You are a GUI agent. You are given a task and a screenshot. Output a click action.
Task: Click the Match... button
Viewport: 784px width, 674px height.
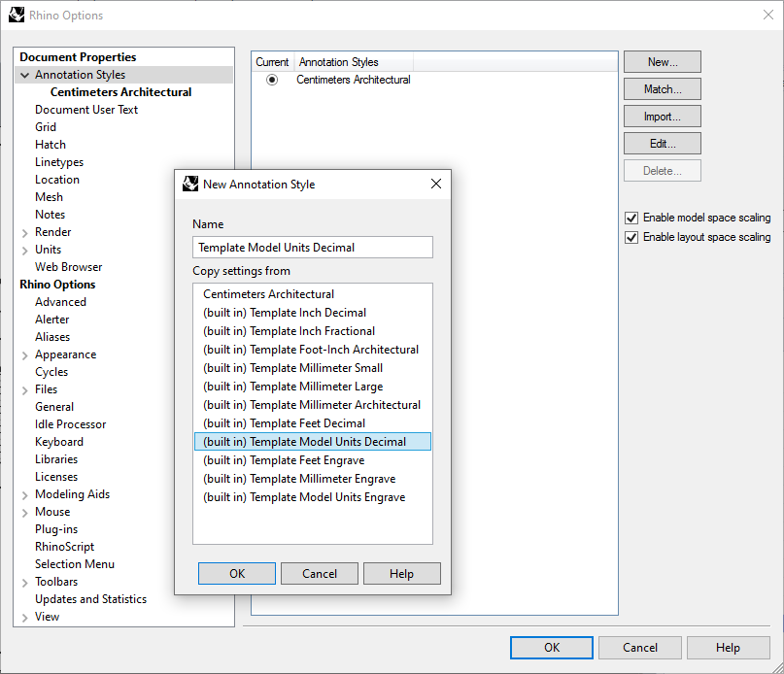pos(662,89)
